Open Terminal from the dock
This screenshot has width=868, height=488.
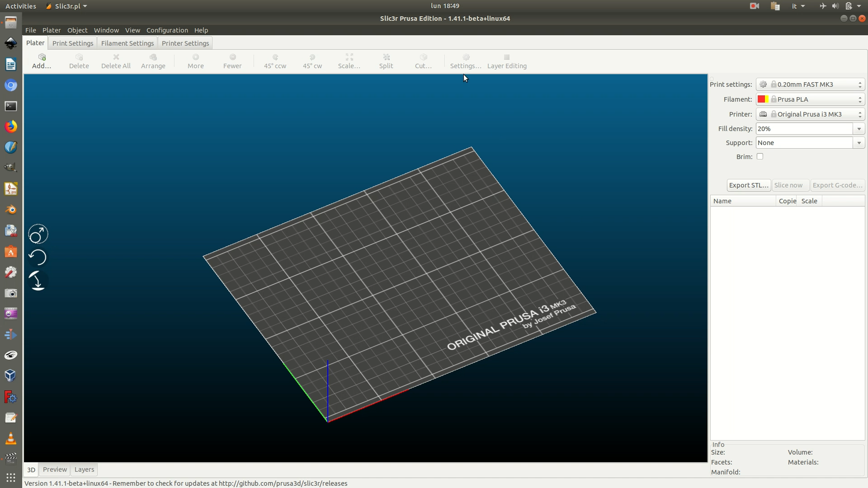coord(11,106)
